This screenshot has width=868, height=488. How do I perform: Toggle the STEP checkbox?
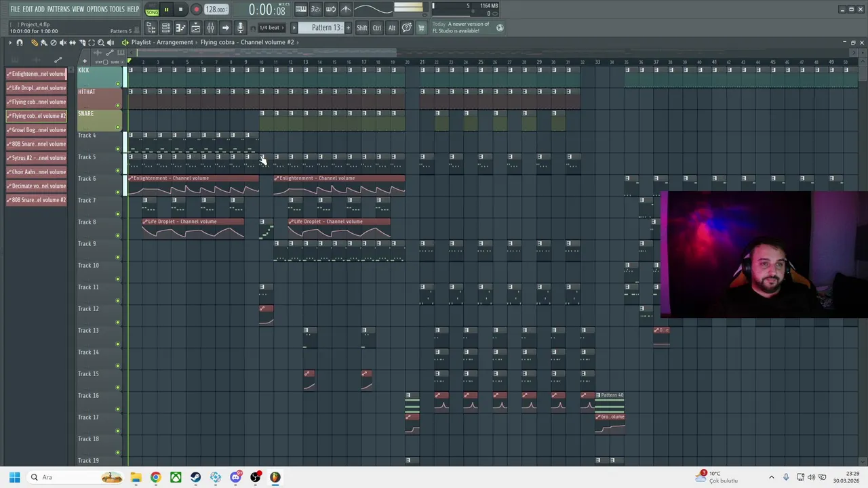pos(105,62)
